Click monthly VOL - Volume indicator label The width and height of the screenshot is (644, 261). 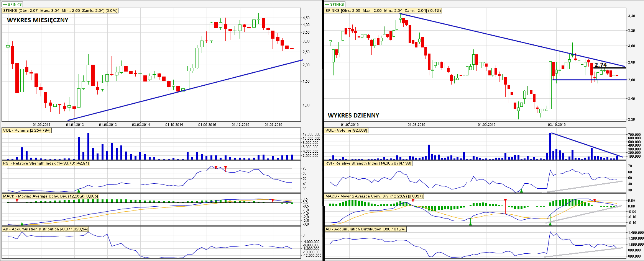coord(26,130)
